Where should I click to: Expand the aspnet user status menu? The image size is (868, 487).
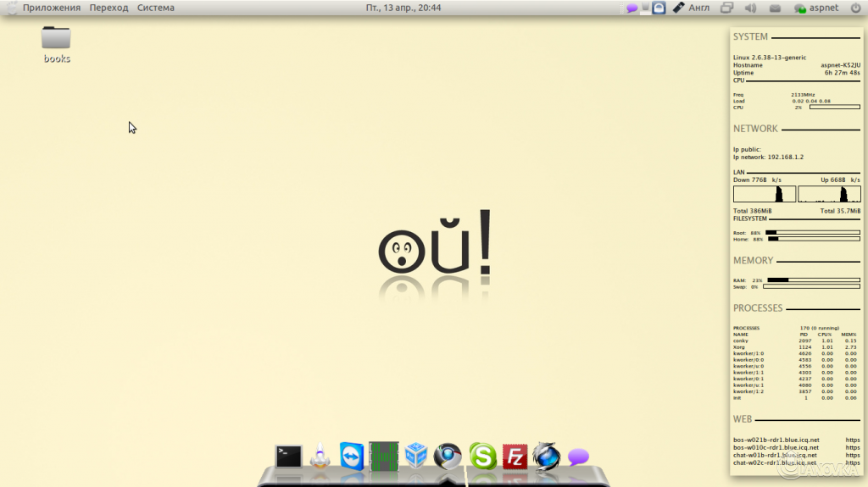coord(816,8)
